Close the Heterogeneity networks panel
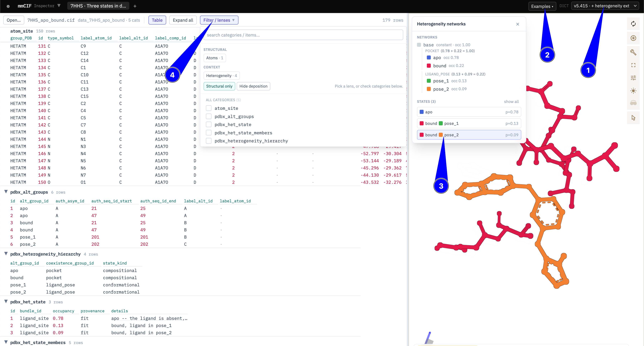Viewport: 644px width, 346px height. [518, 24]
